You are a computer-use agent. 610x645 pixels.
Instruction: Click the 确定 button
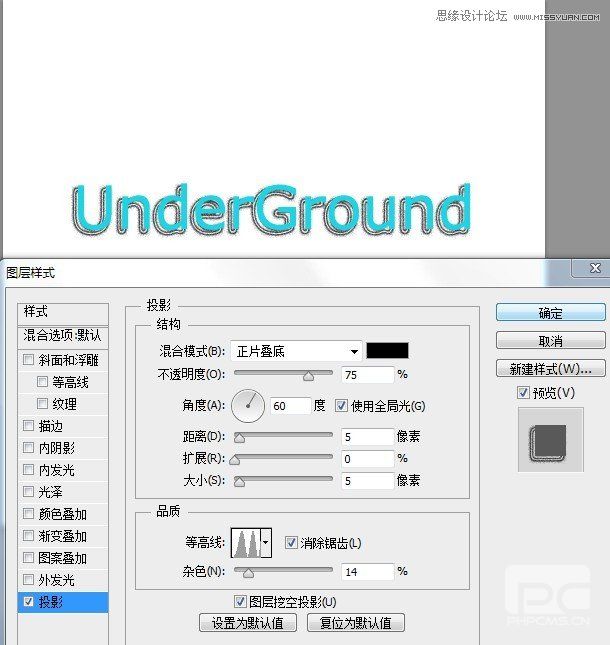(x=551, y=313)
